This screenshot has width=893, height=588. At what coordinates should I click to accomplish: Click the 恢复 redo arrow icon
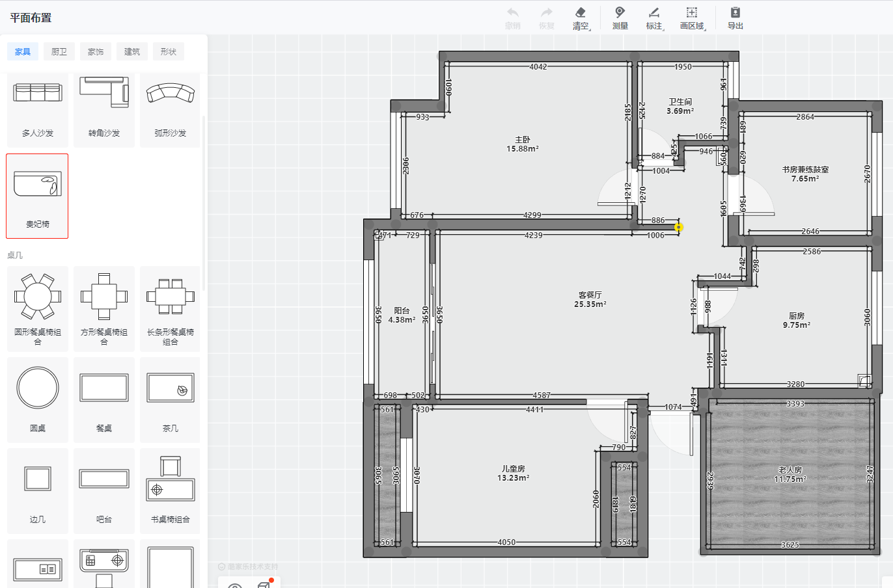[x=547, y=12]
